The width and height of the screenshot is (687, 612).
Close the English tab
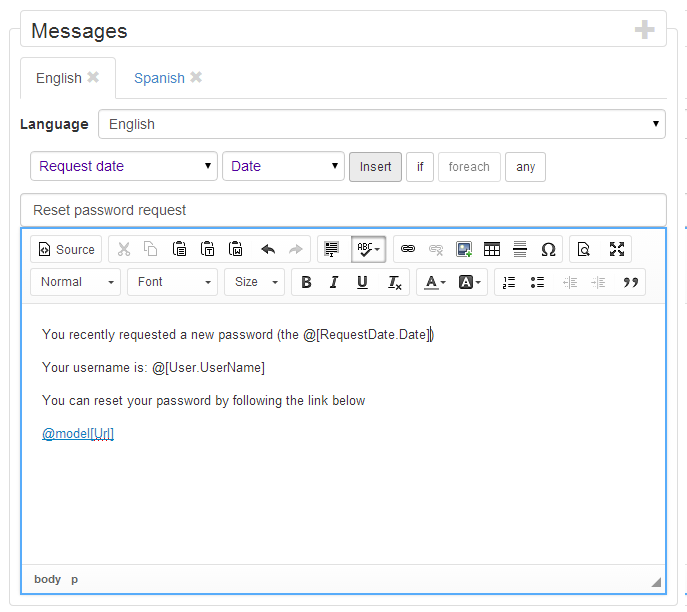tap(93, 78)
